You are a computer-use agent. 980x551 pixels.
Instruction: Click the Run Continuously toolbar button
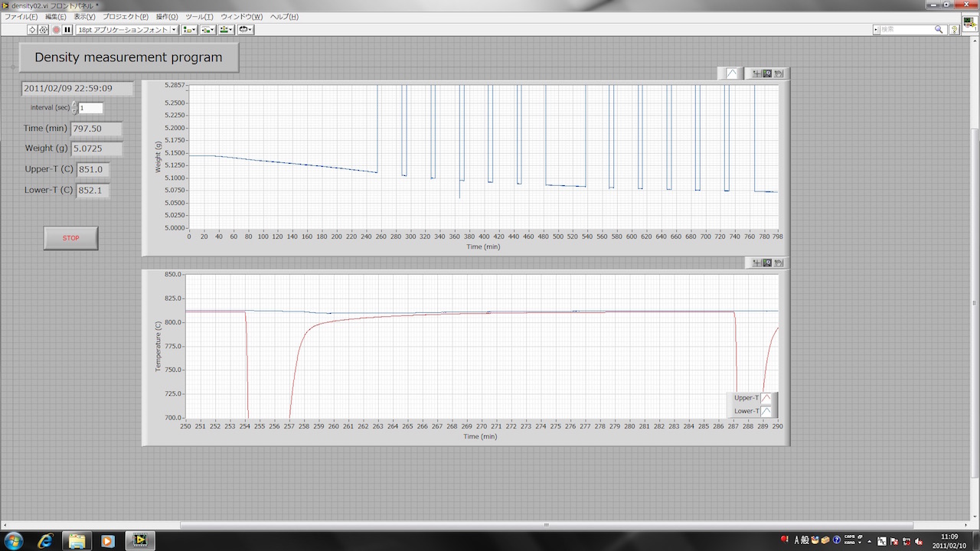pos(44,30)
